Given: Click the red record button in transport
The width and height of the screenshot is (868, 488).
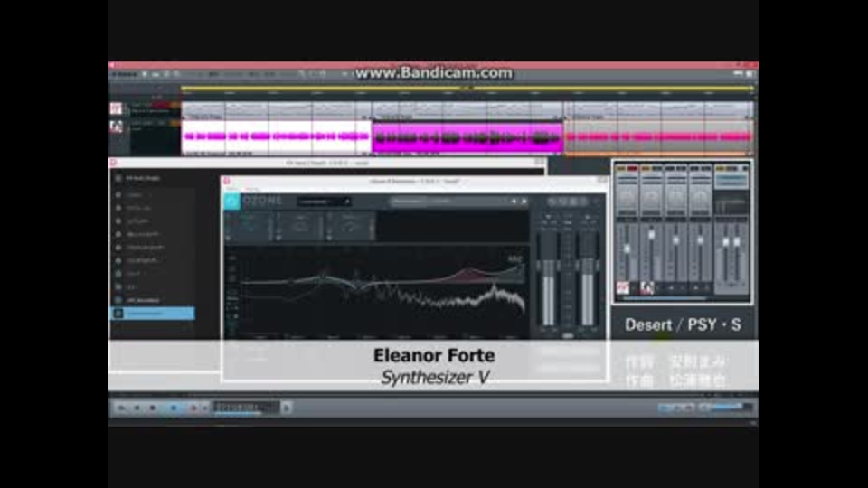Looking at the screenshot, I should coord(193,408).
